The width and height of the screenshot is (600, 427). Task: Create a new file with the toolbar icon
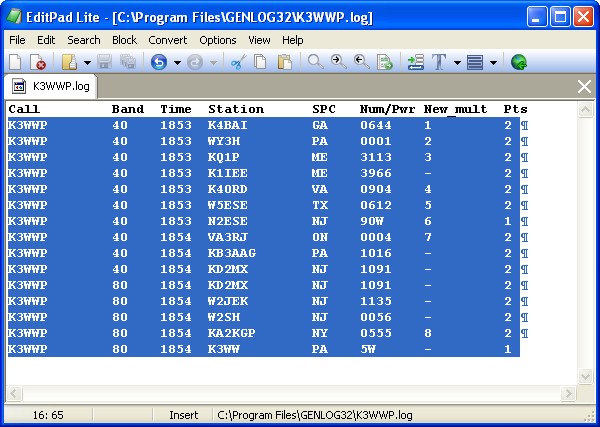[x=16, y=62]
